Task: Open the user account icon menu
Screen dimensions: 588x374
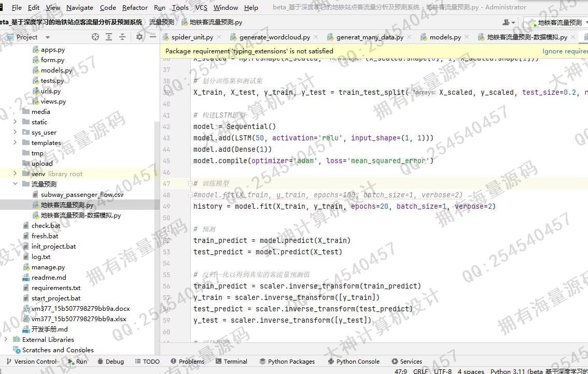Action: coord(509,22)
